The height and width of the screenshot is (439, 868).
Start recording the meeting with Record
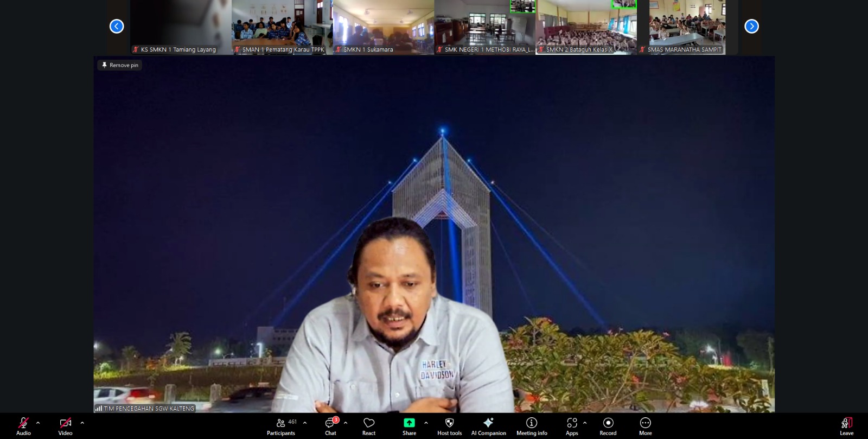[x=608, y=425]
